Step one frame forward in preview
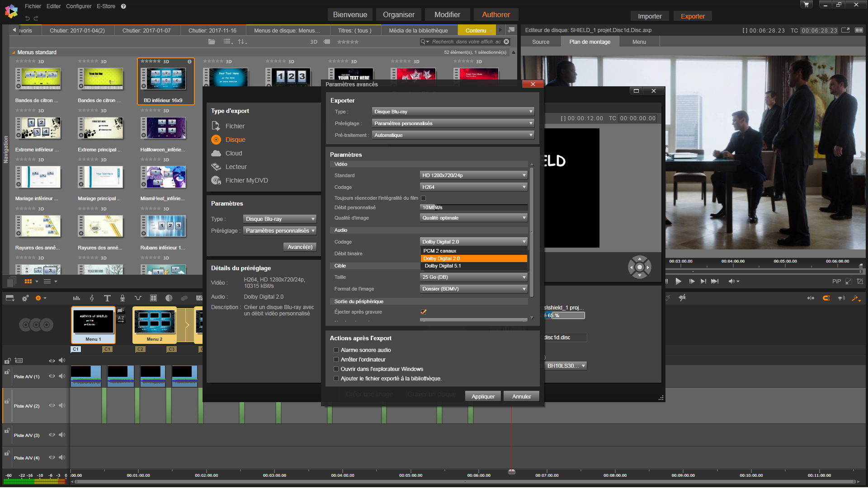This screenshot has width=868, height=488. pyautogui.click(x=692, y=281)
